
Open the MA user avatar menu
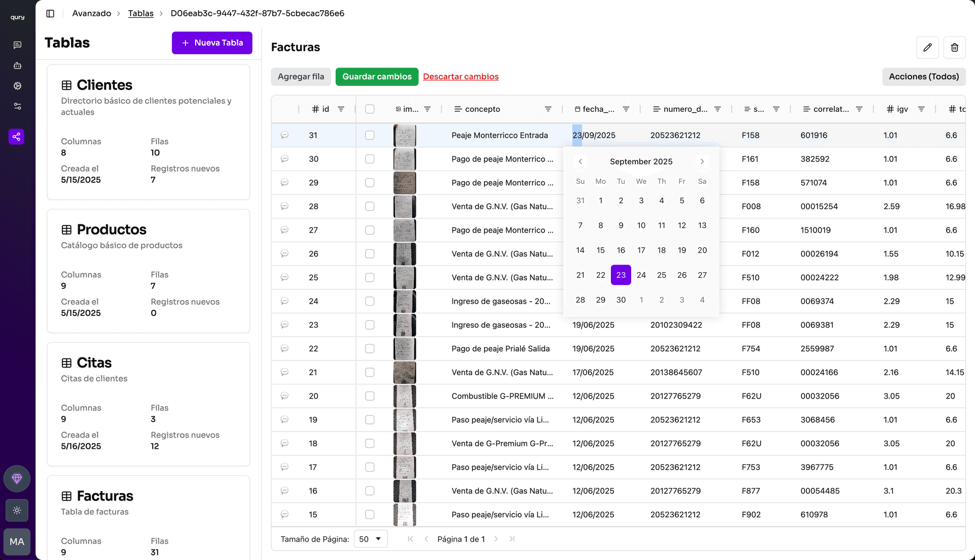17,542
